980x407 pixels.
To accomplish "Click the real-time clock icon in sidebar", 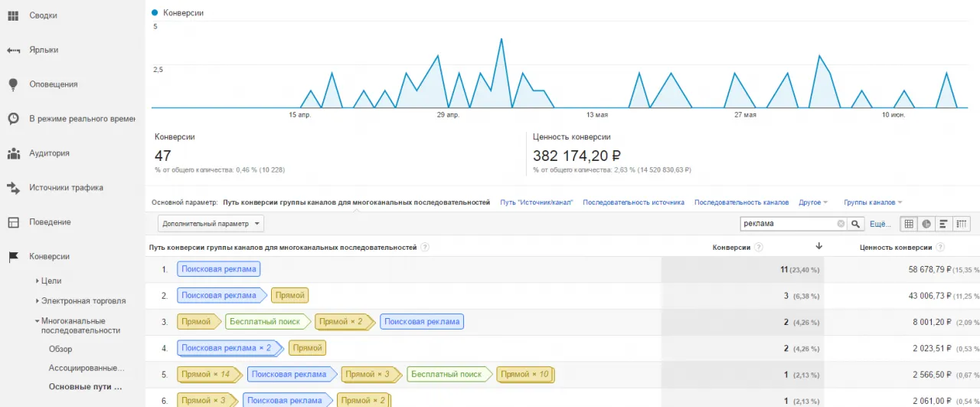I will (13, 119).
